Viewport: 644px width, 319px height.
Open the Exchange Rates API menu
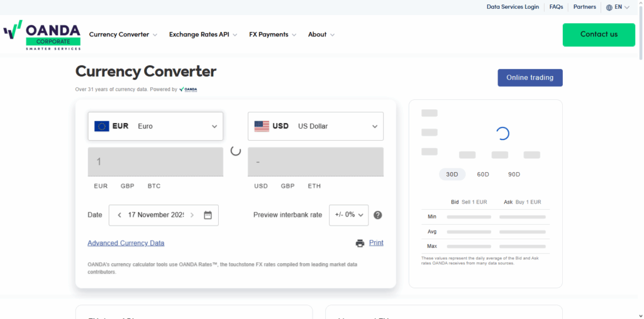tap(203, 35)
